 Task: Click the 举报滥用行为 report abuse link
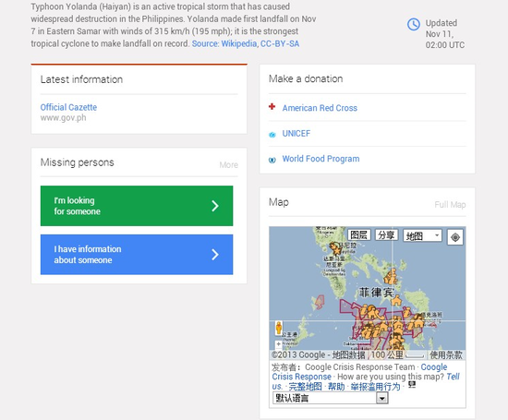pos(375,387)
